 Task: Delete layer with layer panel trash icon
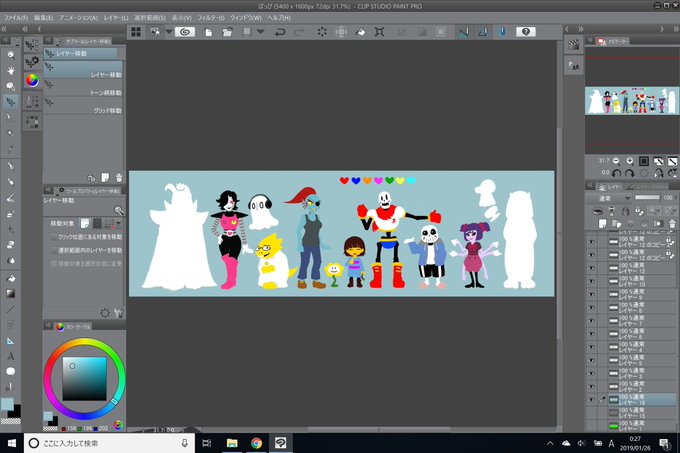coord(672,224)
